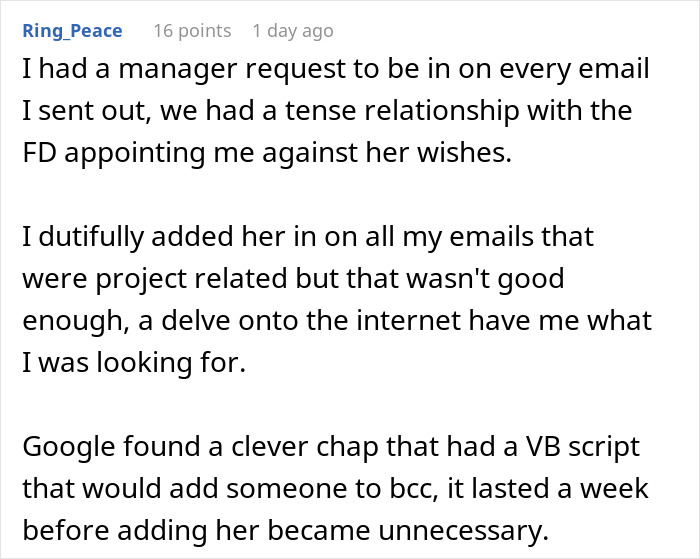Click the paragraph beginning 'I had a manager'

[335, 110]
